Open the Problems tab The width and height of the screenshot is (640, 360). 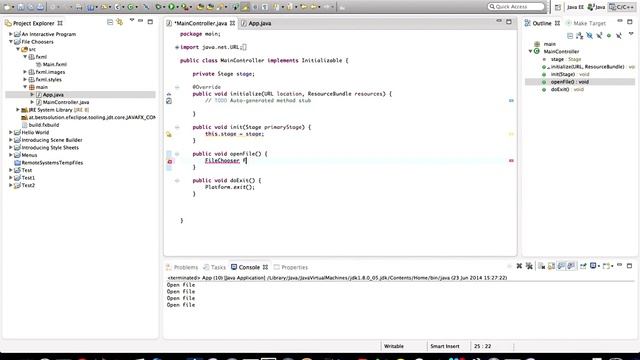[x=182, y=267]
